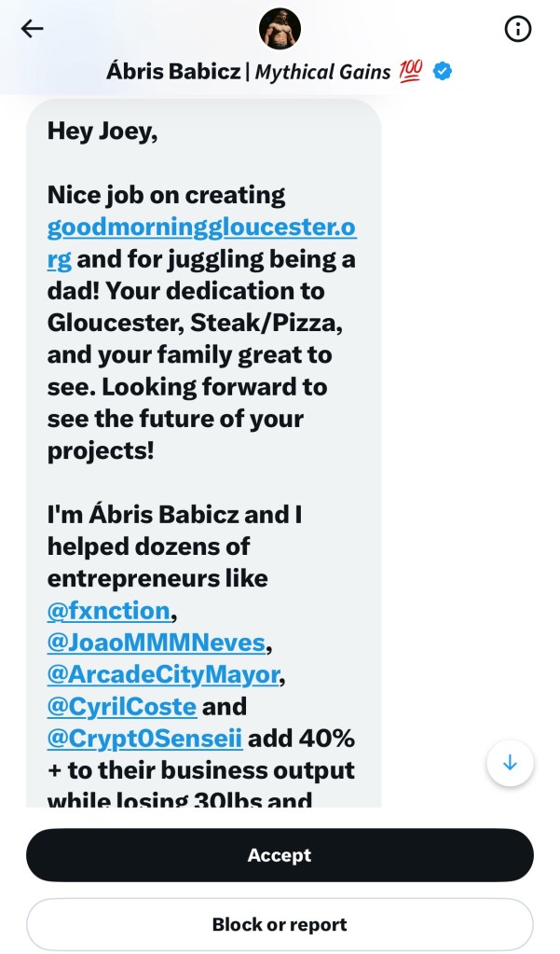Tap the "helped dozens of" message line
Image resolution: width=560 pixels, height=954 pixels.
click(148, 546)
